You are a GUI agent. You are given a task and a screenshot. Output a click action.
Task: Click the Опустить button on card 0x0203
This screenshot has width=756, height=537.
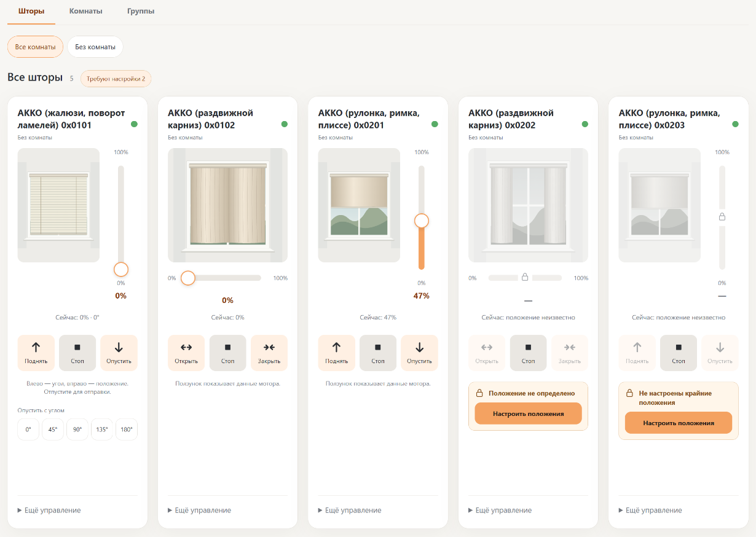pyautogui.click(x=720, y=353)
